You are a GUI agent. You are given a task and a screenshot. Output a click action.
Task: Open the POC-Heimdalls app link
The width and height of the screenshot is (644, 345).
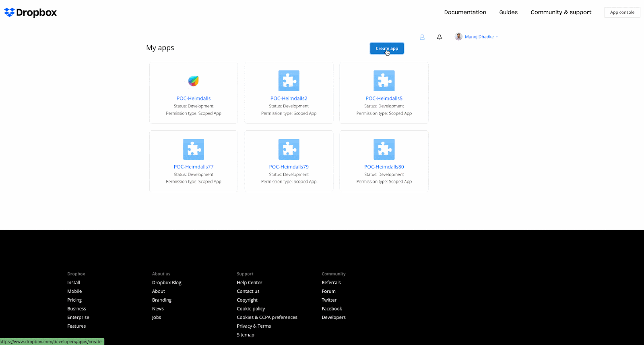point(194,99)
